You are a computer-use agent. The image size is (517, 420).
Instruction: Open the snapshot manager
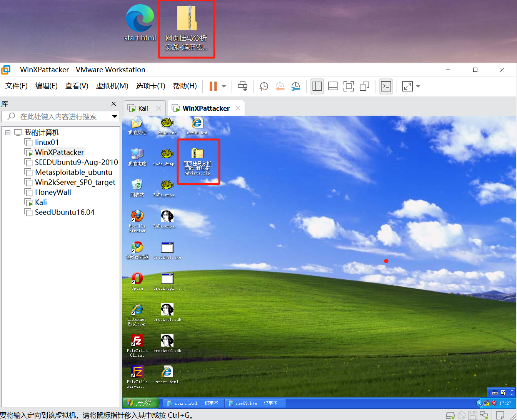click(295, 86)
